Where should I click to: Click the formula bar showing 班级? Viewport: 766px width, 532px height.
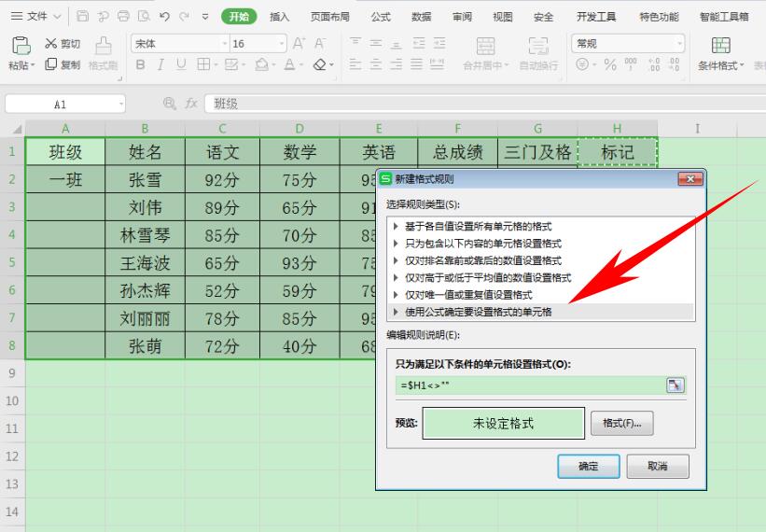coord(484,104)
